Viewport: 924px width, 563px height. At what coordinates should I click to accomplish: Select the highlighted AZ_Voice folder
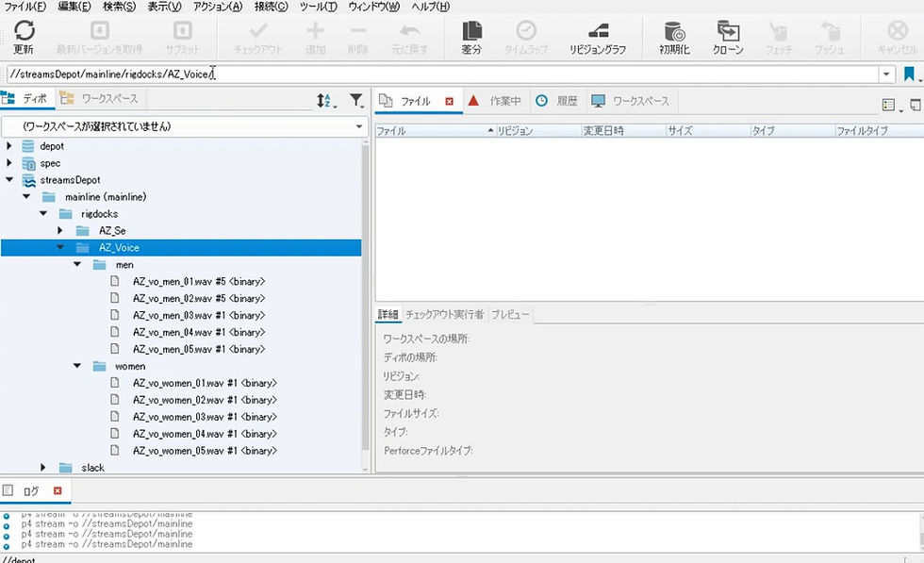click(181, 248)
